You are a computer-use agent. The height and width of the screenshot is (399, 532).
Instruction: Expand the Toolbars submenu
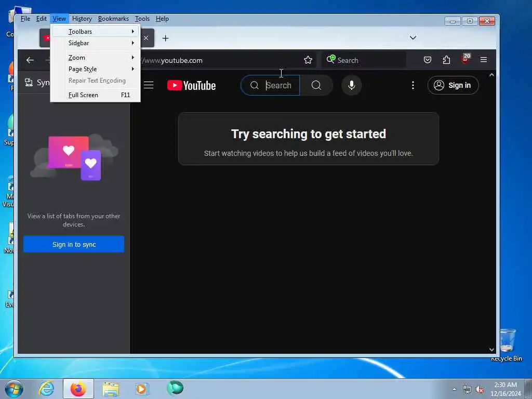click(x=96, y=32)
